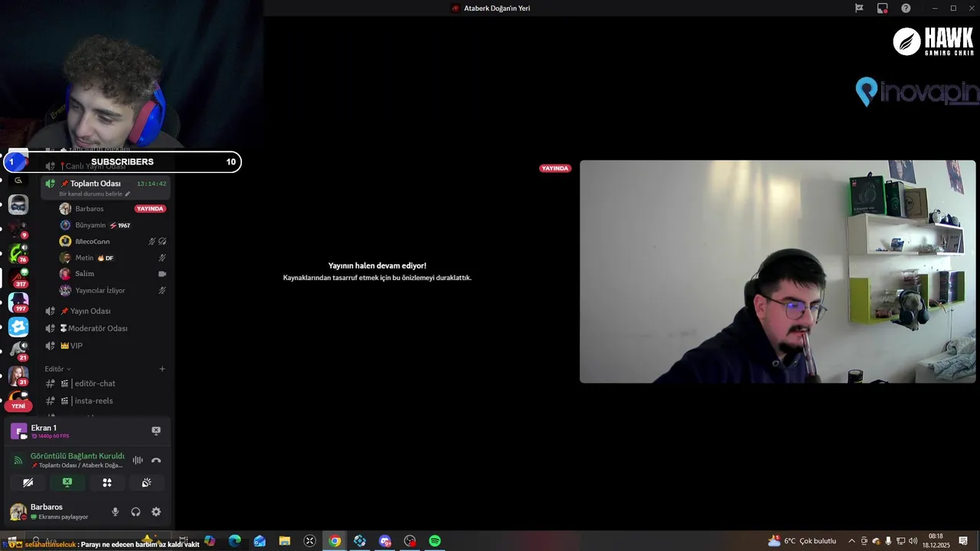This screenshot has width=980, height=551.
Task: Toggle the camera off button in voice panel
Action: click(x=28, y=483)
